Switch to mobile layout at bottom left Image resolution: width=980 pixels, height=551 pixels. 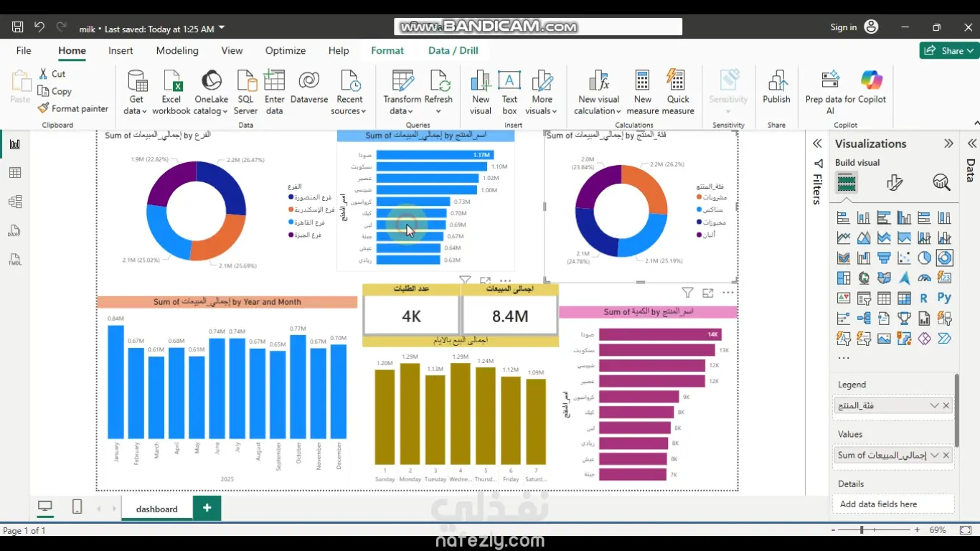(x=77, y=507)
